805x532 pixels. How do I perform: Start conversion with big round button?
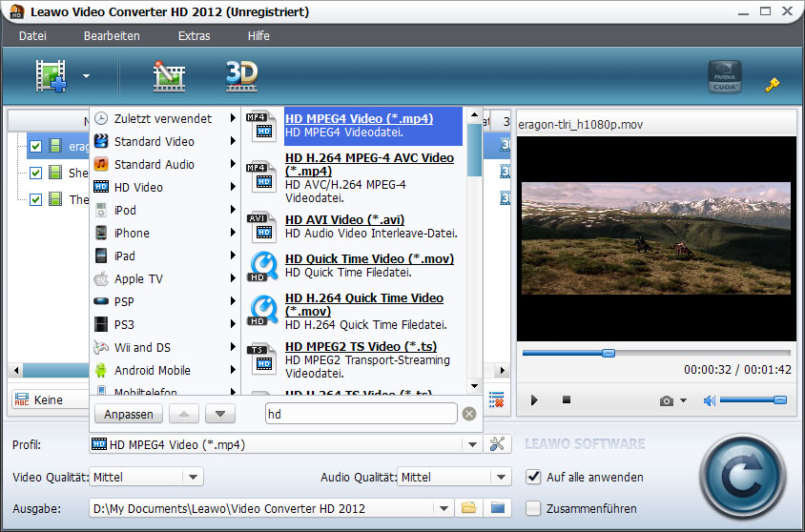(744, 474)
